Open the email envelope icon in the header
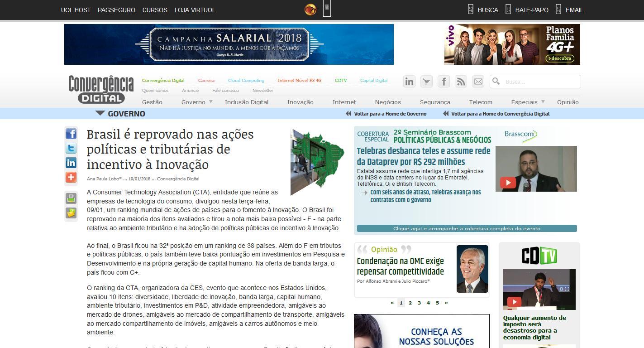This screenshot has height=348, width=644. 478,82
